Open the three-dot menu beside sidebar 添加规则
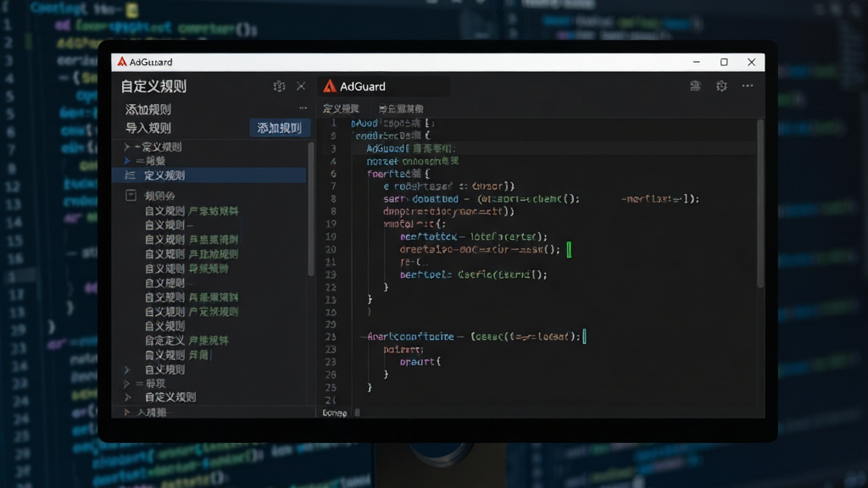The image size is (868, 488). coord(303,108)
